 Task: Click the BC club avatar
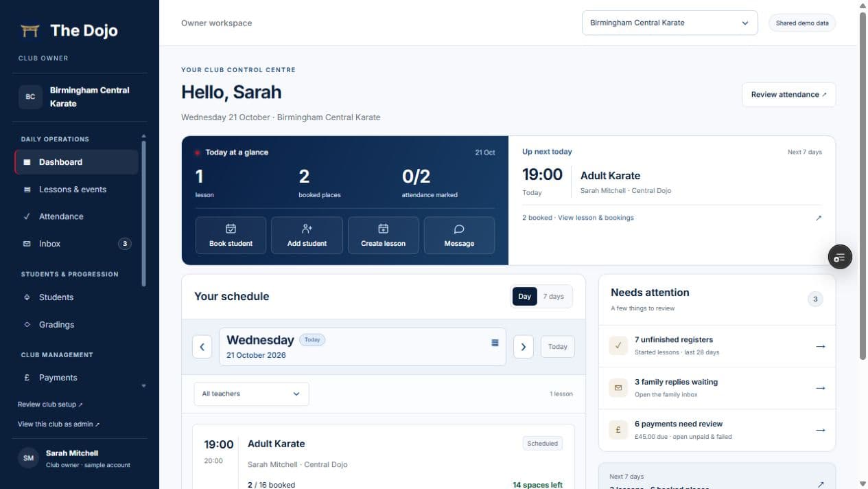[30, 97]
